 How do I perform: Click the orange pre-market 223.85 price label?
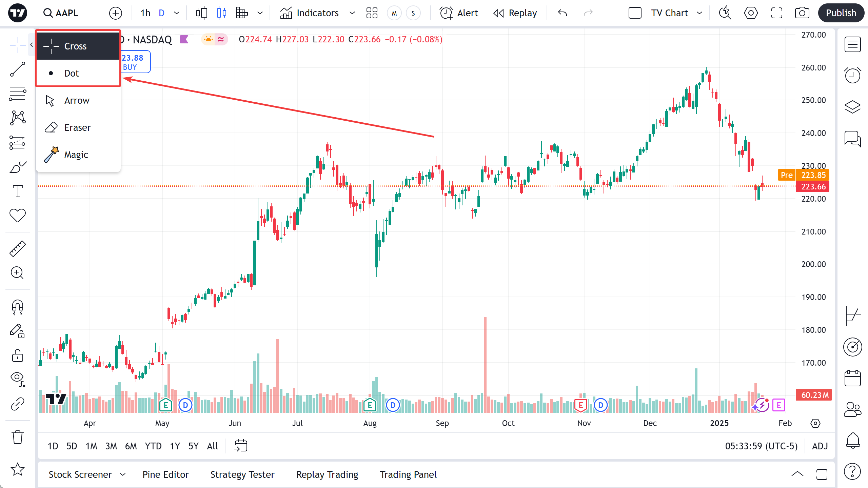[x=813, y=175]
